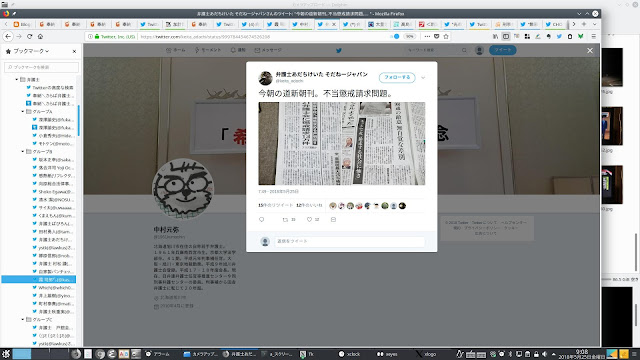
Task: Click the 12 likes count link
Action: coord(309,205)
